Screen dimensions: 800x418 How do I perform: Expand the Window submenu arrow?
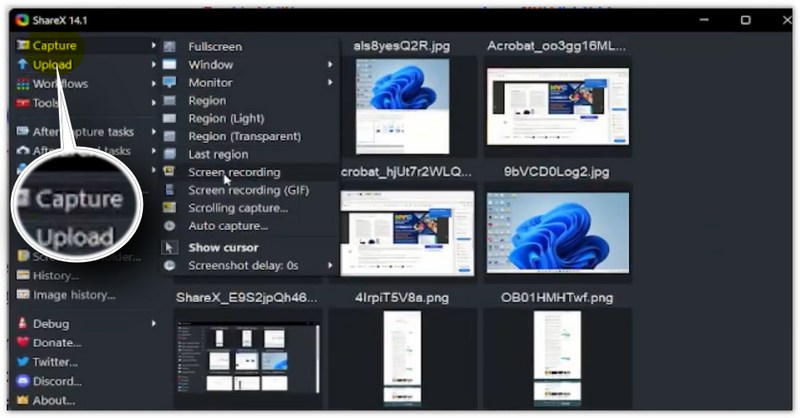coord(330,64)
